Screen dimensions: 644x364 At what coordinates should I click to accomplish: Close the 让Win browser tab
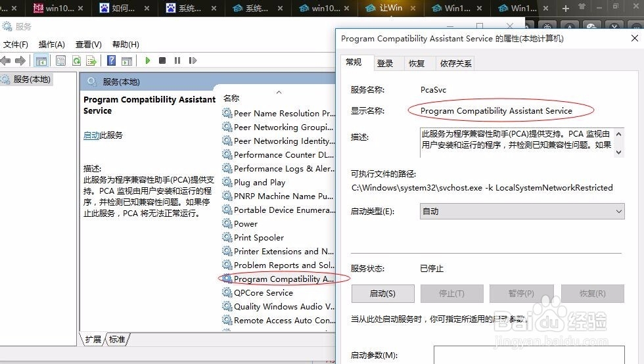click(x=413, y=9)
